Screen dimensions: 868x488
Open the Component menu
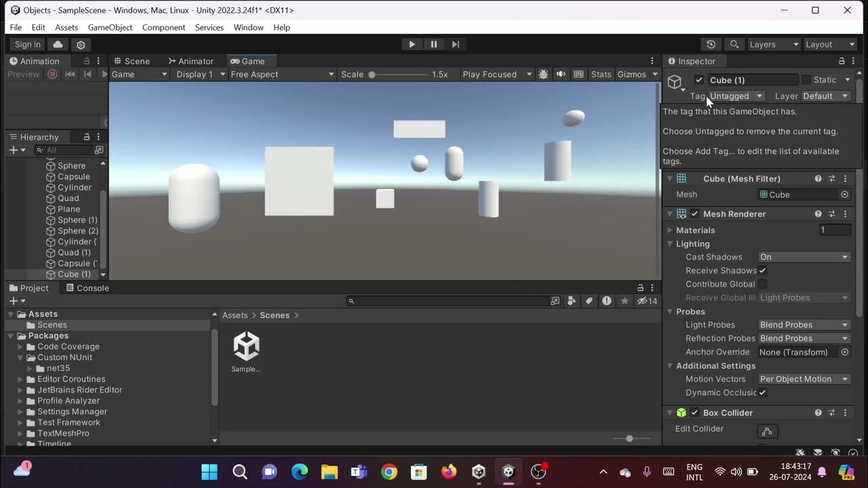[x=163, y=27]
